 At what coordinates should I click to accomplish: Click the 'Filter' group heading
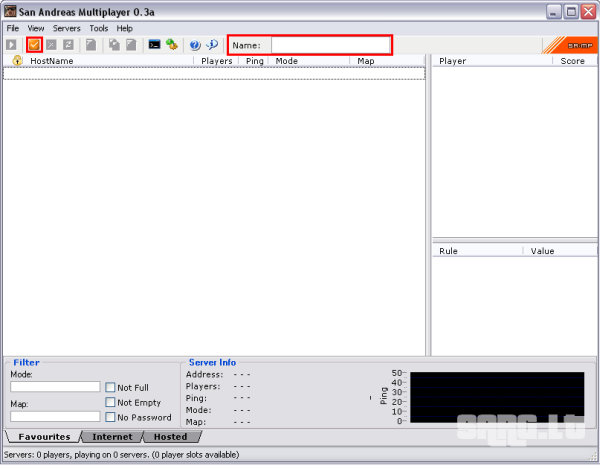coord(26,362)
